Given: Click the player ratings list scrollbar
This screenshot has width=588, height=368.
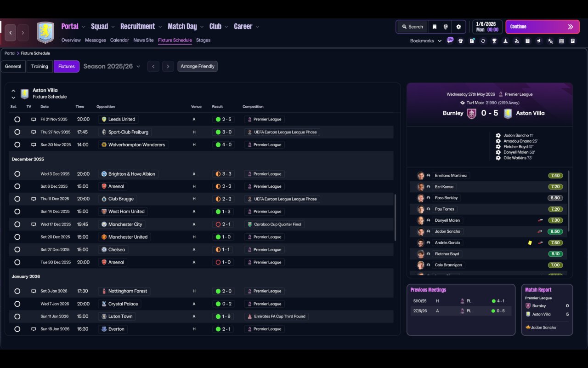Looking at the screenshot, I should coord(569,201).
